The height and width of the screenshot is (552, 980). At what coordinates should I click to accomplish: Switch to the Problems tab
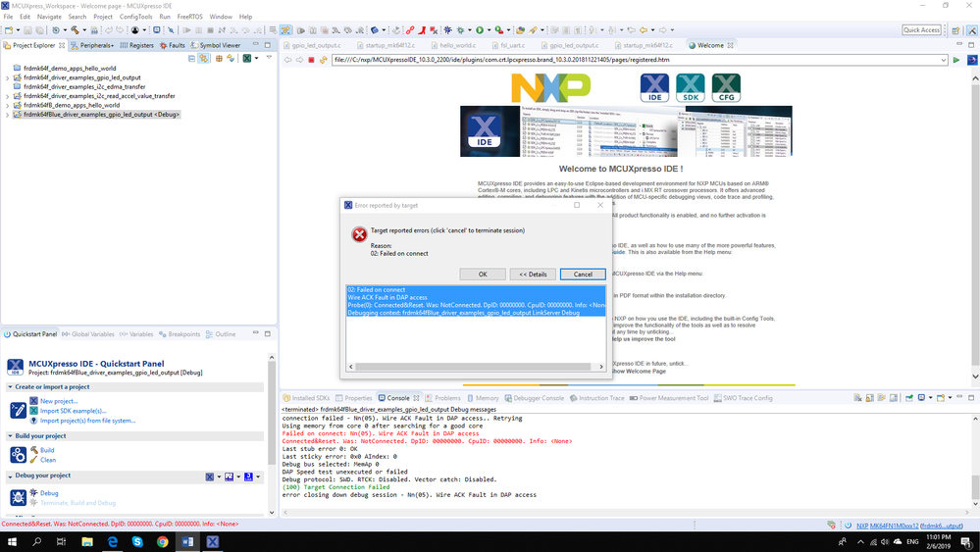tap(443, 398)
